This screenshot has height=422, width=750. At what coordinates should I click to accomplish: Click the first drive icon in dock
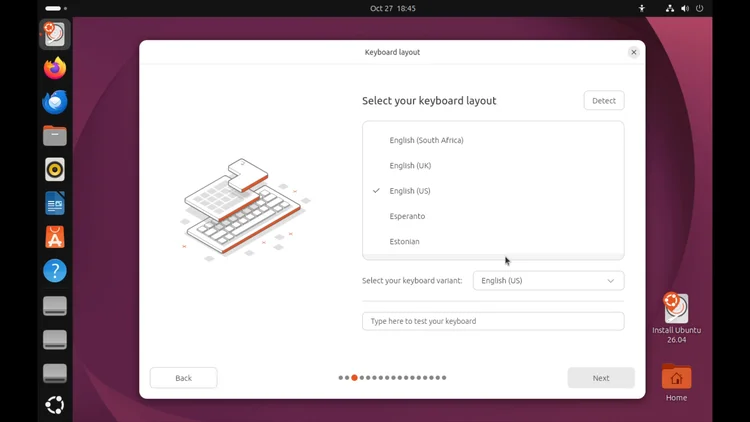click(x=55, y=306)
